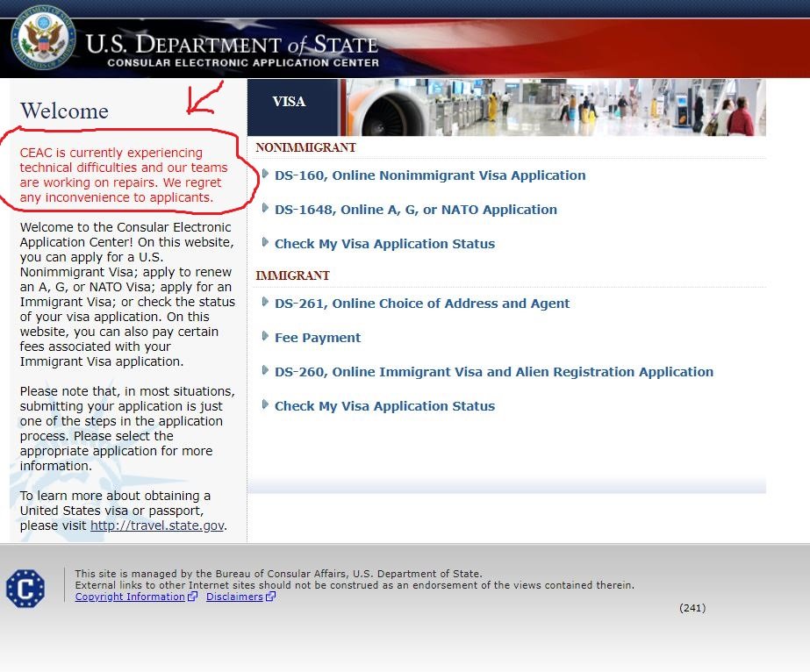Click the arrow bullet beside DS-260
Image resolution: width=810 pixels, height=672 pixels.
[x=265, y=370]
